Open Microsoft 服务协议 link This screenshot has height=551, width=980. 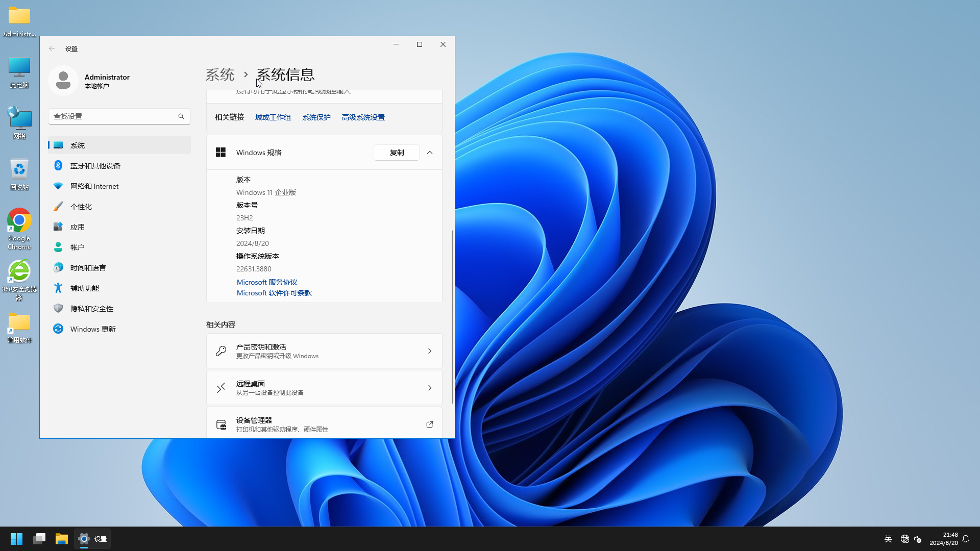[267, 282]
